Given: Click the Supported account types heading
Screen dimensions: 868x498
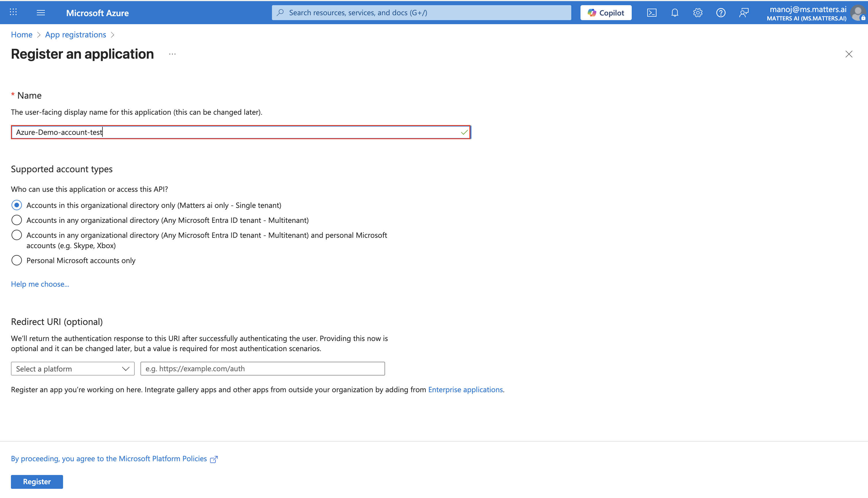Looking at the screenshot, I should tap(62, 169).
